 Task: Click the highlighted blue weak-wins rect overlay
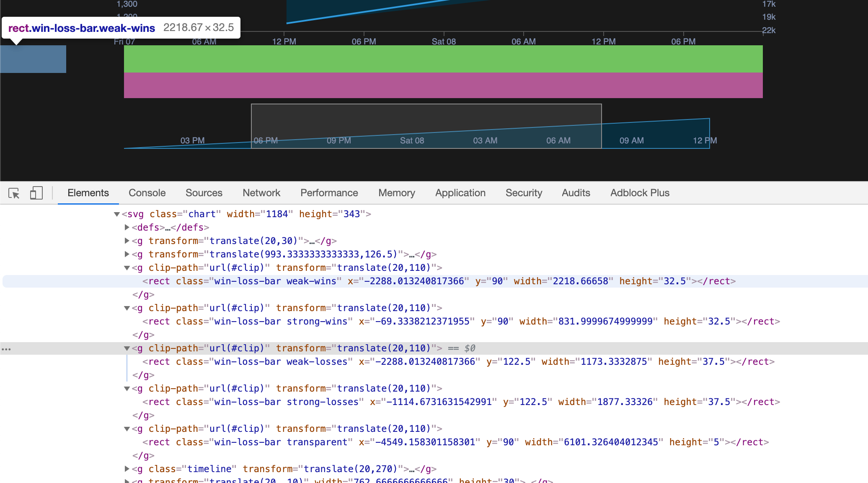pos(33,59)
